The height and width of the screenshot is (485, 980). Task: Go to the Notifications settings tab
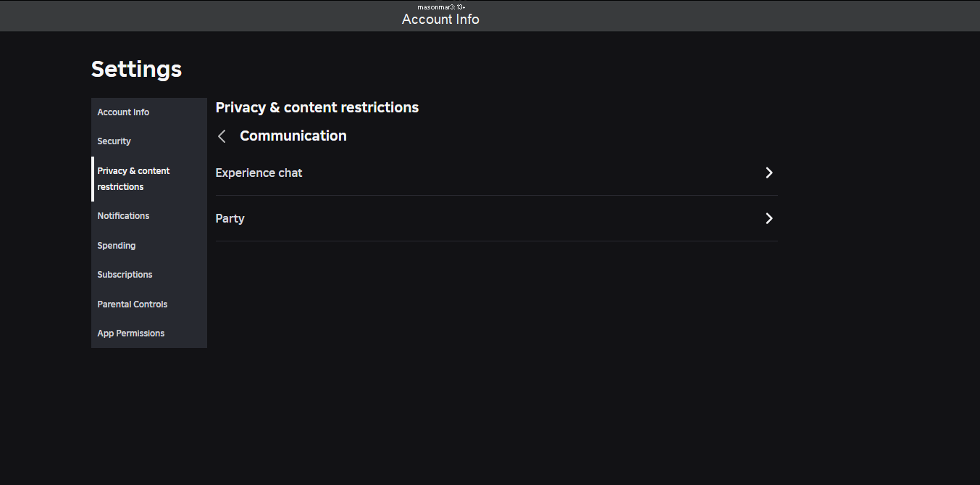(123, 216)
